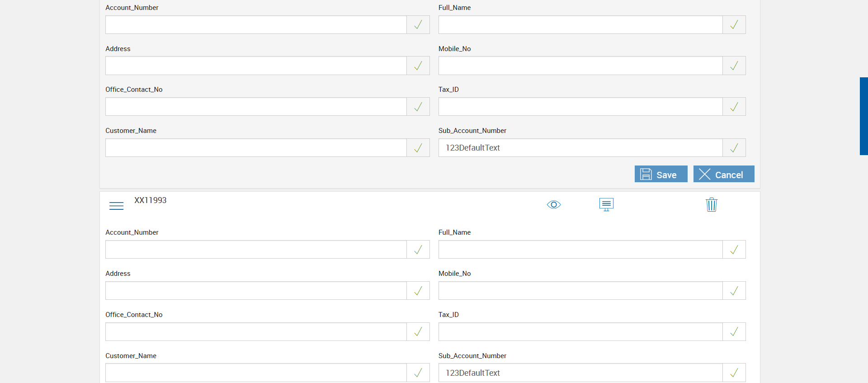Focus the Address field in the top form
Viewport: 868px width, 383px height.
(256, 66)
